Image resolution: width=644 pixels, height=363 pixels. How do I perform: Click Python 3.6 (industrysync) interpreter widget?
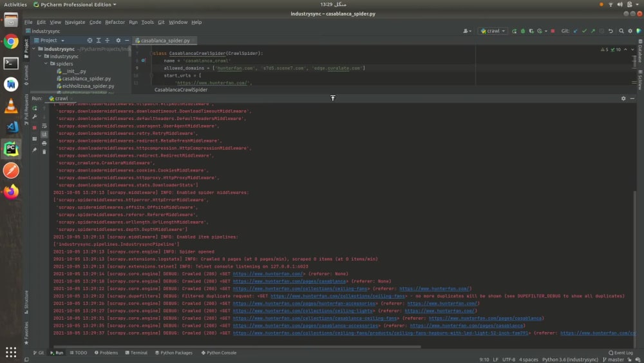[570, 359]
